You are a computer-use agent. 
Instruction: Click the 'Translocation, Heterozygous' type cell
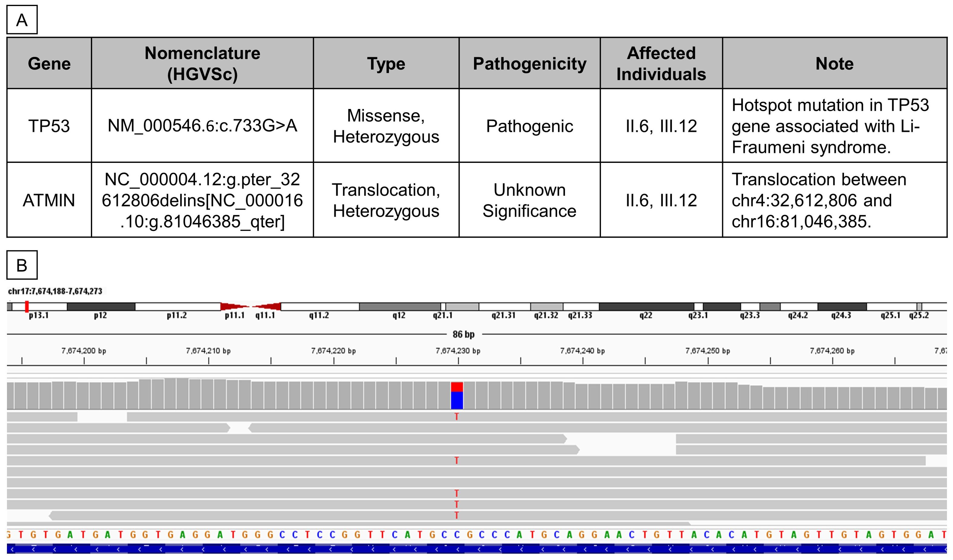(386, 200)
